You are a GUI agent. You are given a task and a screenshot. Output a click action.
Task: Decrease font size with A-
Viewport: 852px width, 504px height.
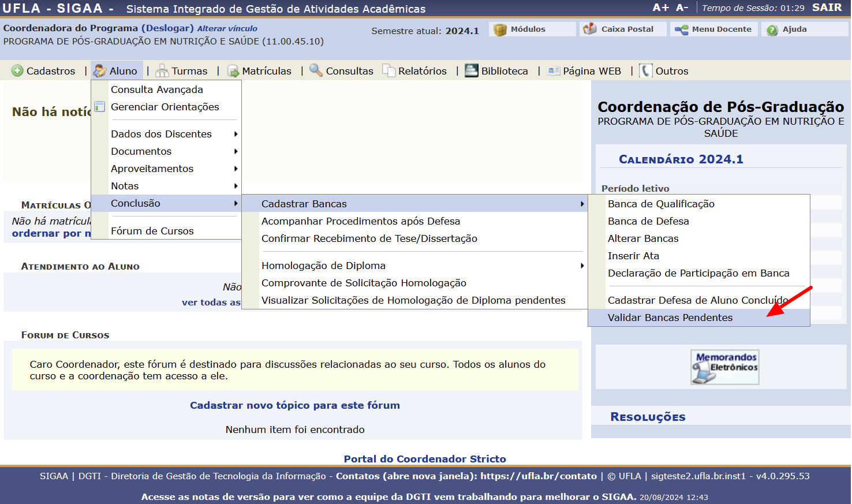pos(682,8)
